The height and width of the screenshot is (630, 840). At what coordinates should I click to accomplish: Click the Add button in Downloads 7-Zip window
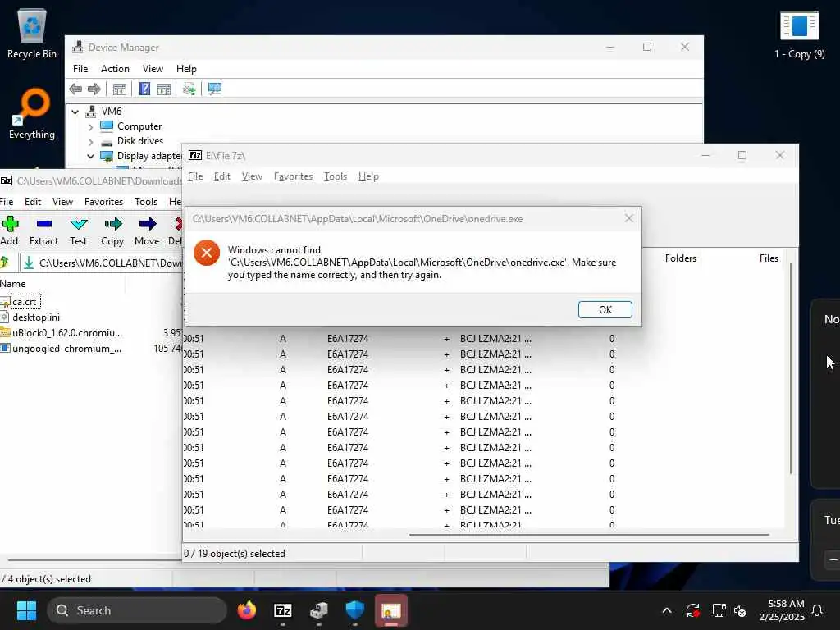(10, 231)
